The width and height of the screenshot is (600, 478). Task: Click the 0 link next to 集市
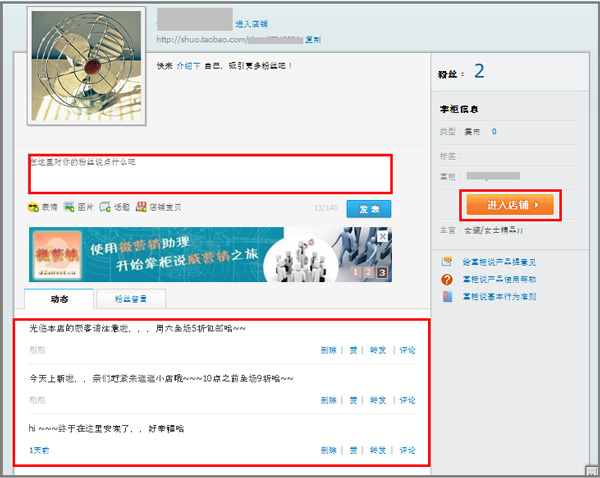pos(494,132)
